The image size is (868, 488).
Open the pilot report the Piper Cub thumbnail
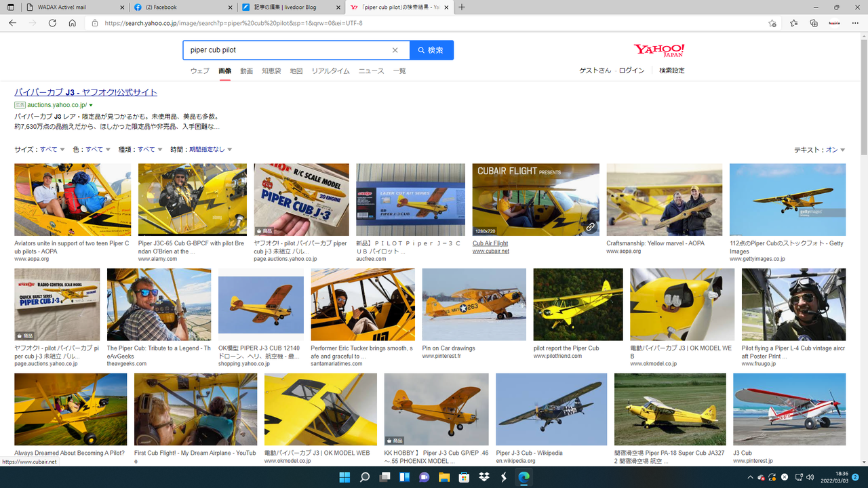(578, 304)
